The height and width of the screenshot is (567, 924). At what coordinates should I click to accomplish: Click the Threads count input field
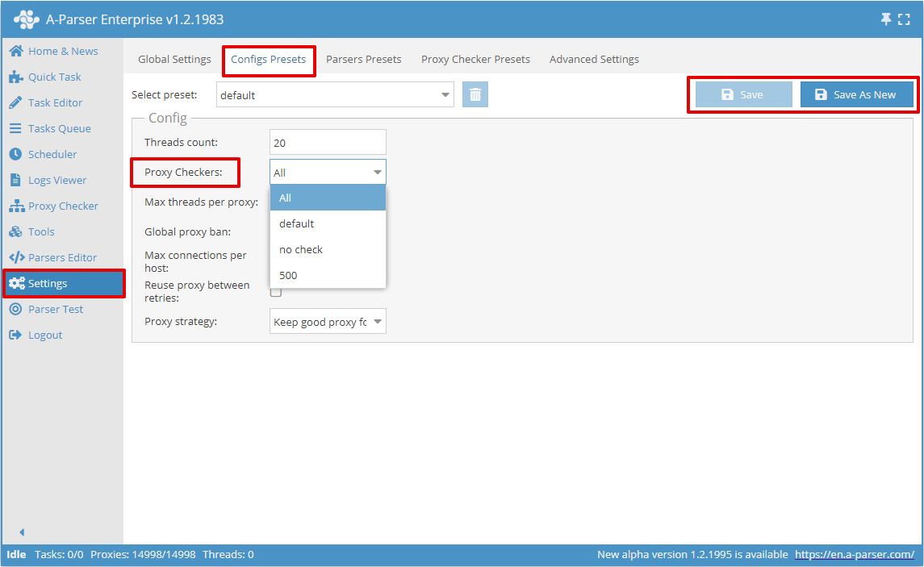coord(328,142)
